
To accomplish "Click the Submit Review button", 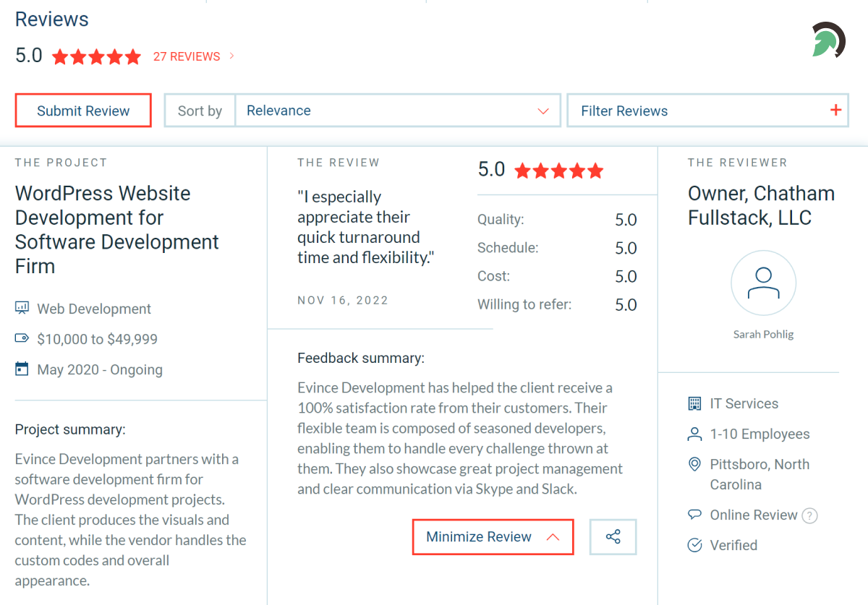I will (82, 110).
